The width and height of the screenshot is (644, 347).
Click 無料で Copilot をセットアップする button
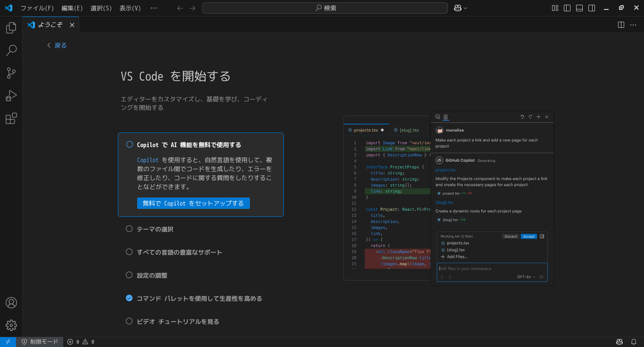point(193,203)
